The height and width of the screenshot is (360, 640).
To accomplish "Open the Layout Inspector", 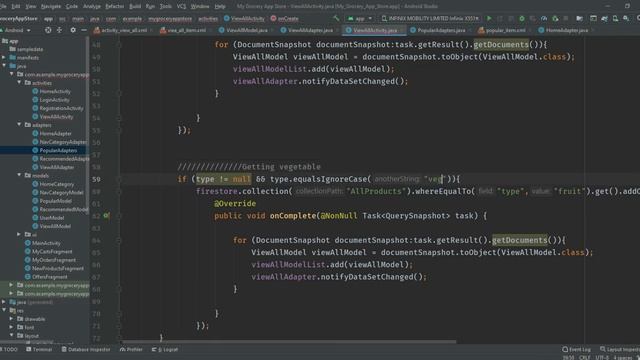I will pos(620,349).
